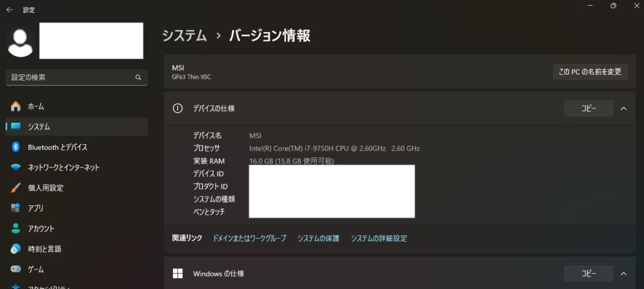Copy device specifications with コピー button
644x289 pixels.
point(588,108)
